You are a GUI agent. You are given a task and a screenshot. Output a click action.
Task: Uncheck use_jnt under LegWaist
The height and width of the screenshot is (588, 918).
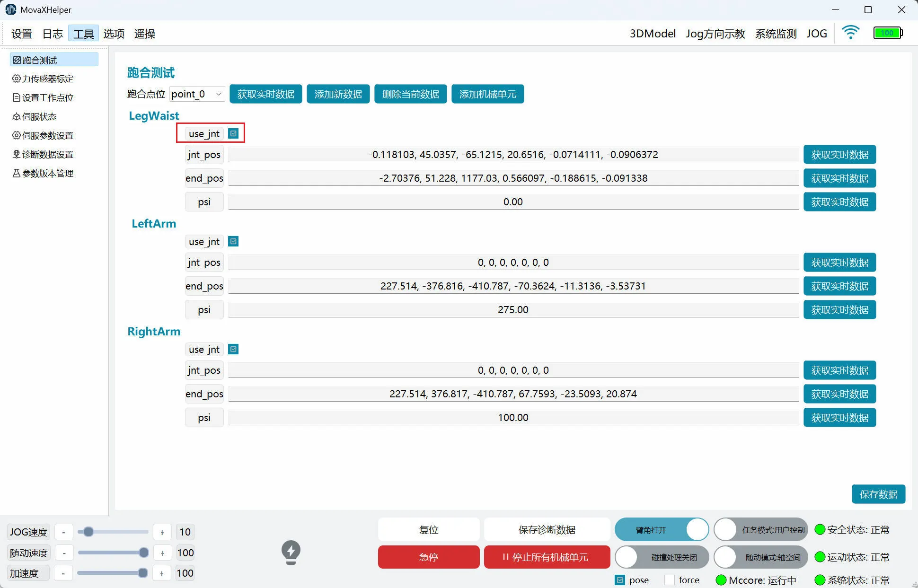[233, 133]
